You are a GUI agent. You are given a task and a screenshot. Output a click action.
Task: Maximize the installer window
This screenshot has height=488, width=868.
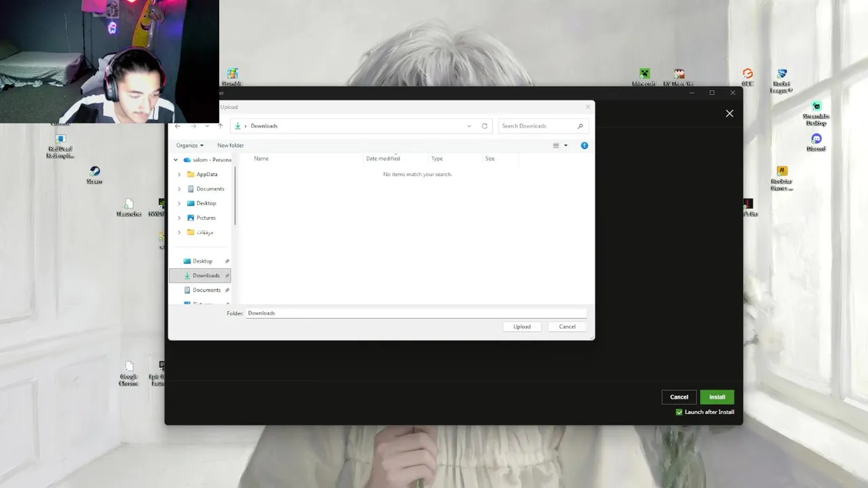coord(712,93)
